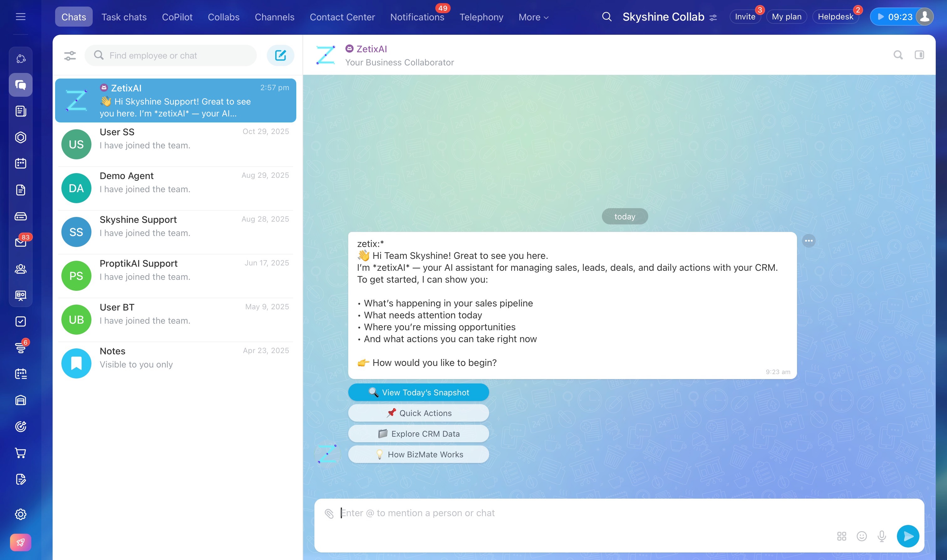This screenshot has width=947, height=560.
Task: Switch to the Task chats tab
Action: point(124,17)
